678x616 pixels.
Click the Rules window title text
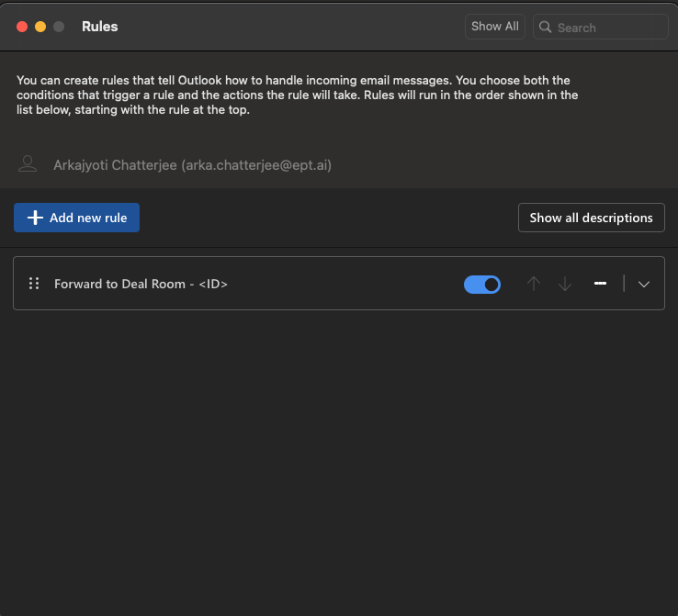[x=100, y=27]
